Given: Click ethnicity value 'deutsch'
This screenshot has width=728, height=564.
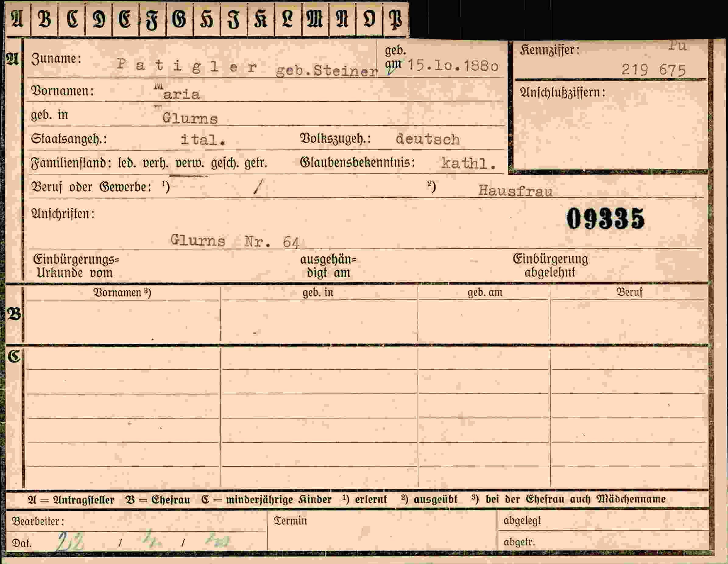Looking at the screenshot, I should coord(428,139).
